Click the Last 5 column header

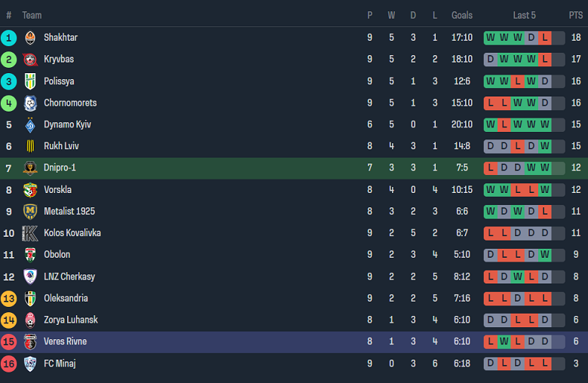524,15
